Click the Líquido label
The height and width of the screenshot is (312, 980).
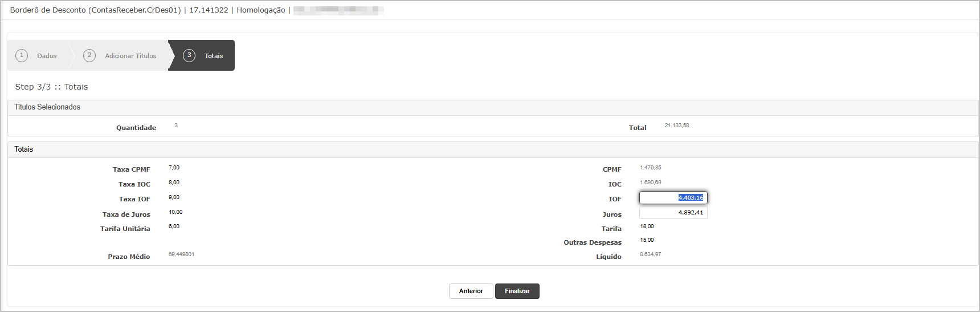pos(609,257)
